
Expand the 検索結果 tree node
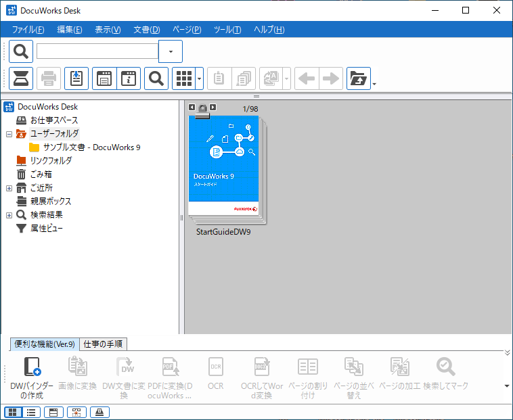[x=9, y=215]
